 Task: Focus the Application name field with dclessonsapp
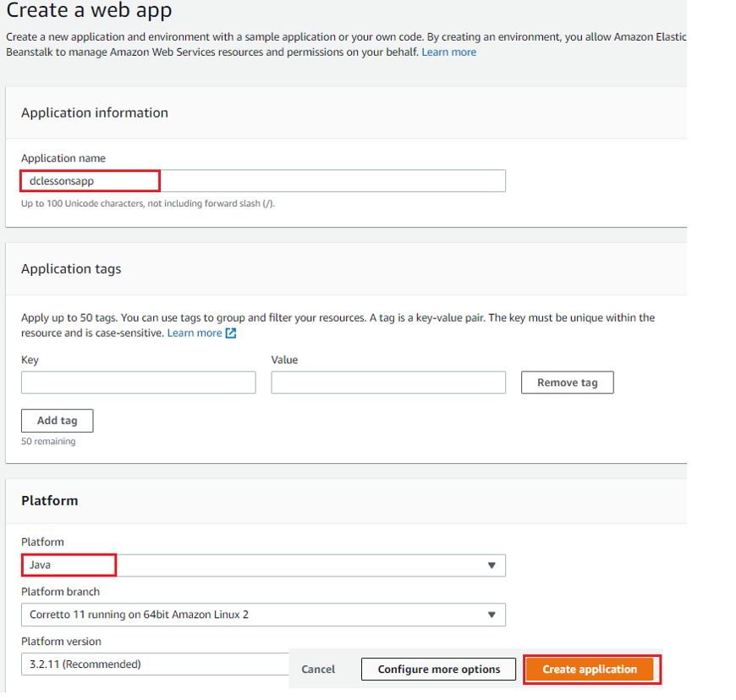pyautogui.click(x=263, y=181)
